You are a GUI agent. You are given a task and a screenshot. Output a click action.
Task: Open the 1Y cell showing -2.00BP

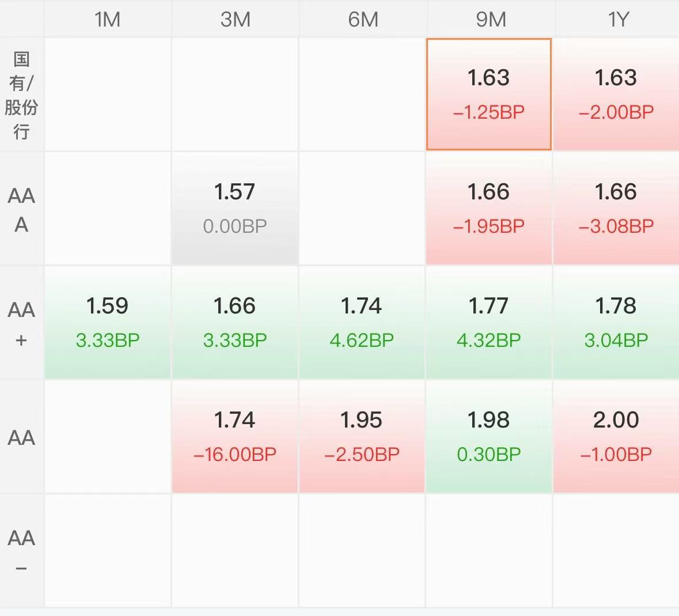click(x=616, y=94)
